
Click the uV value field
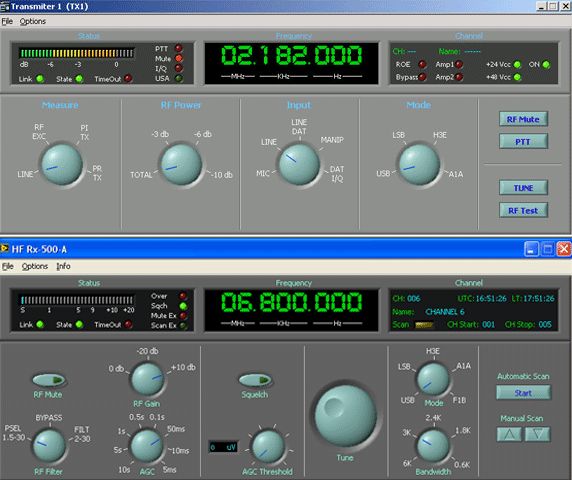click(x=223, y=447)
